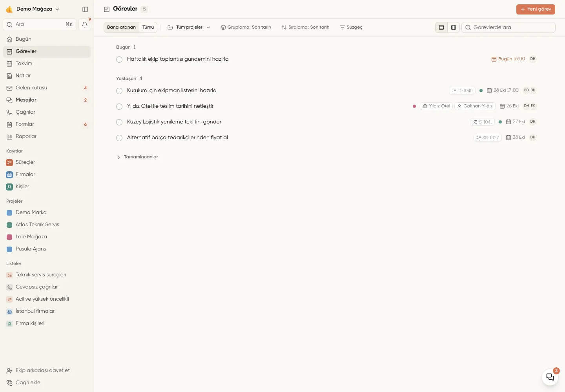Open 'Teknik servis süreçleri' list
The width and height of the screenshot is (565, 392).
tap(47, 275)
